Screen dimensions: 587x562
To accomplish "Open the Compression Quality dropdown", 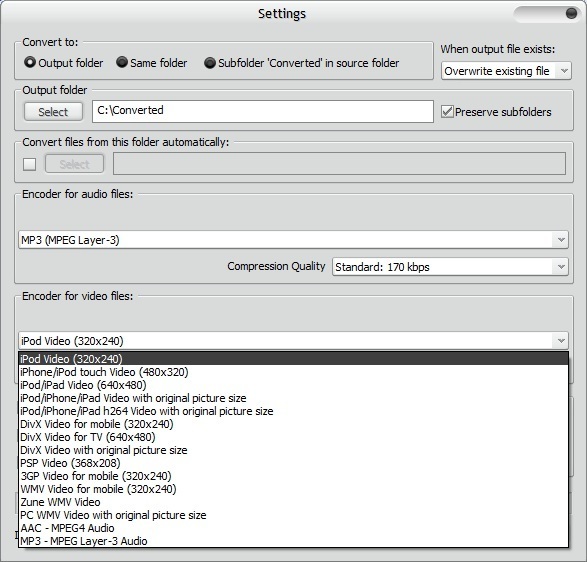I will [x=450, y=267].
